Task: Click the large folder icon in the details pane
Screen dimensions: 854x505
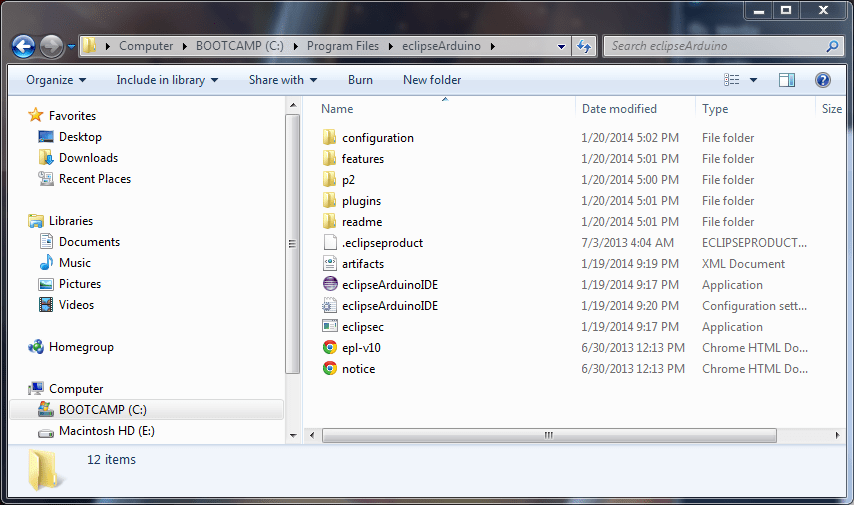Action: coord(44,469)
